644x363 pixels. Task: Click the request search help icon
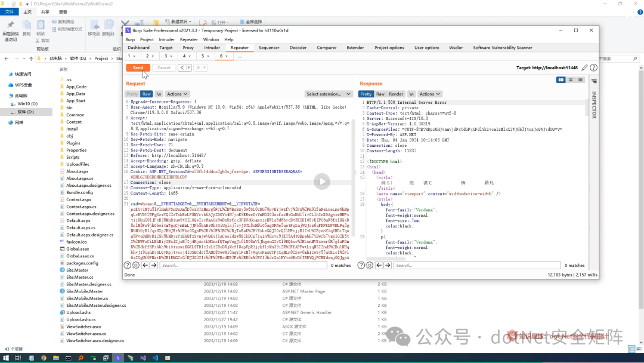tap(128, 266)
